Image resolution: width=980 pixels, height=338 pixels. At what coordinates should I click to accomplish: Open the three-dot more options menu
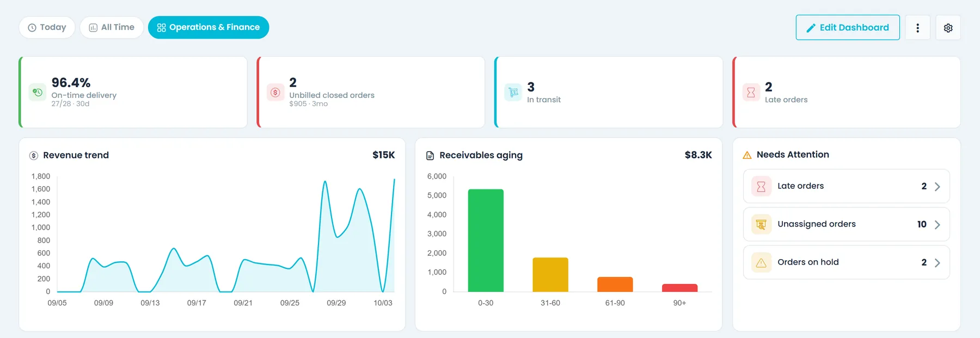coord(917,28)
